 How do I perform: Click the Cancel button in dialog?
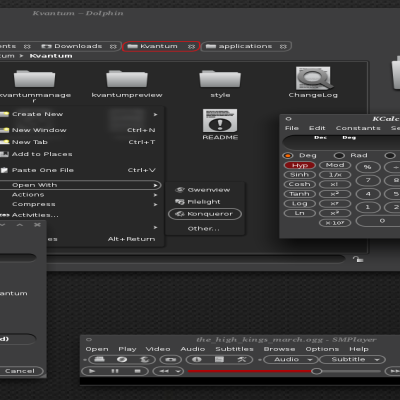[20, 371]
